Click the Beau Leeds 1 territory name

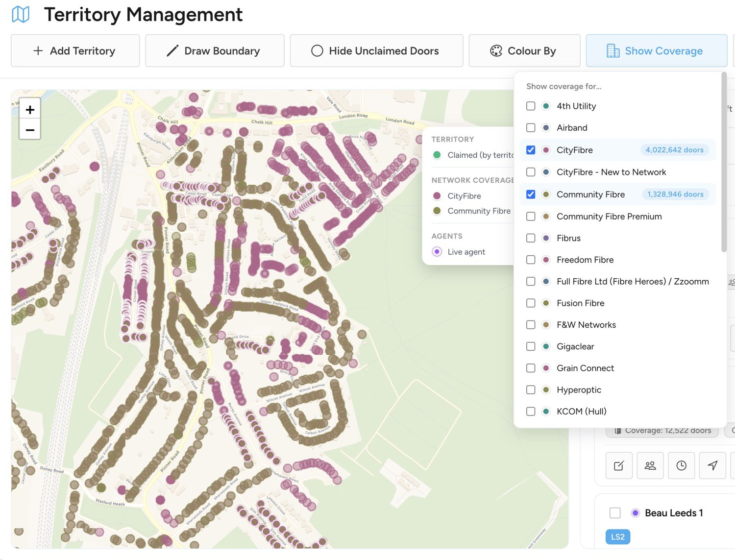(x=674, y=513)
